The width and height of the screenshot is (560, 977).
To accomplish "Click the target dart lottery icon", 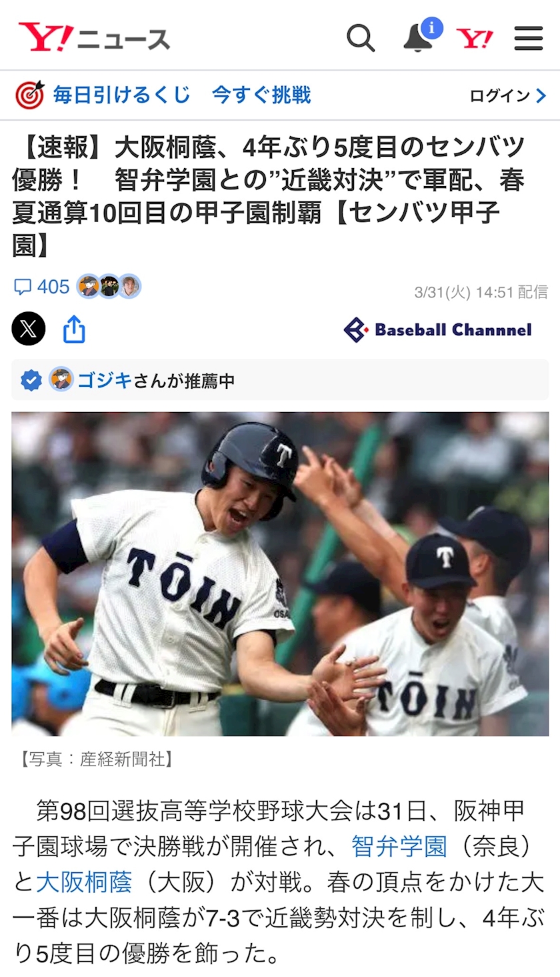I will (30, 95).
